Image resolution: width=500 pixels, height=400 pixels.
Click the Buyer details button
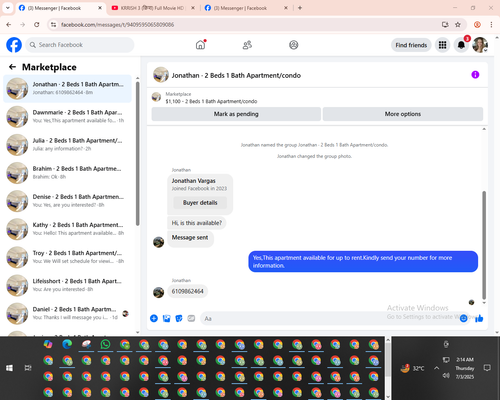pos(200,203)
